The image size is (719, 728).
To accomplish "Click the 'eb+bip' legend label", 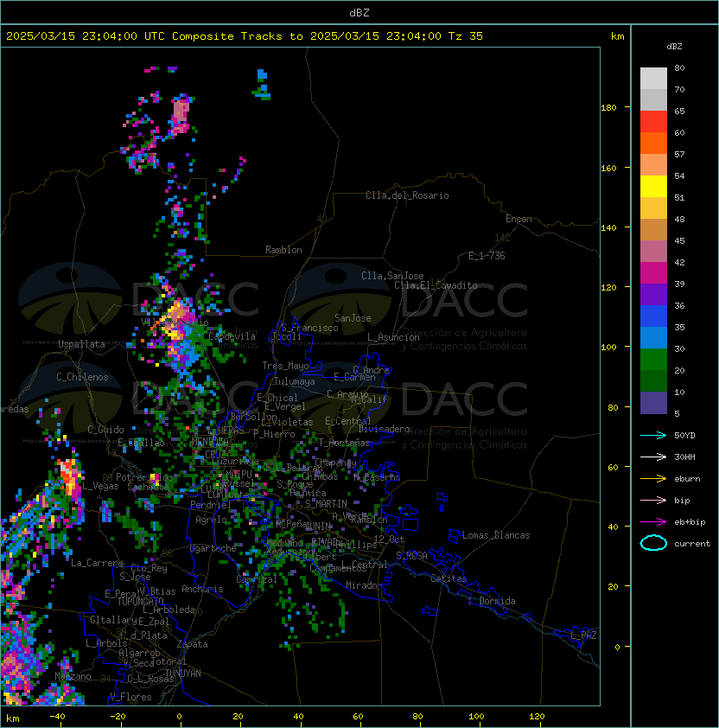I will 690,522.
